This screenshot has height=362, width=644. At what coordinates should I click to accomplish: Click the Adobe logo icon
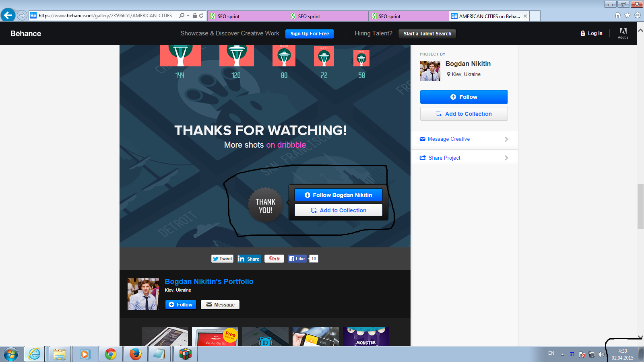[x=623, y=33]
